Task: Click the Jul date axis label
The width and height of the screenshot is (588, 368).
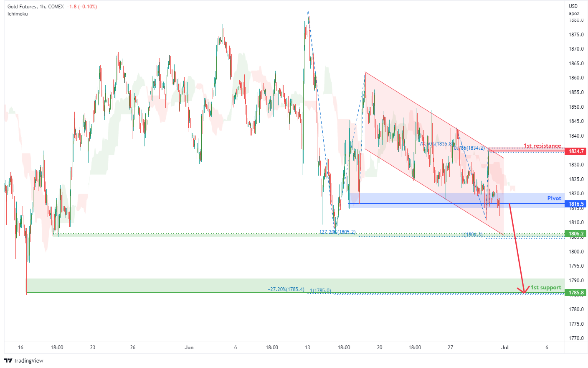Action: (505, 348)
